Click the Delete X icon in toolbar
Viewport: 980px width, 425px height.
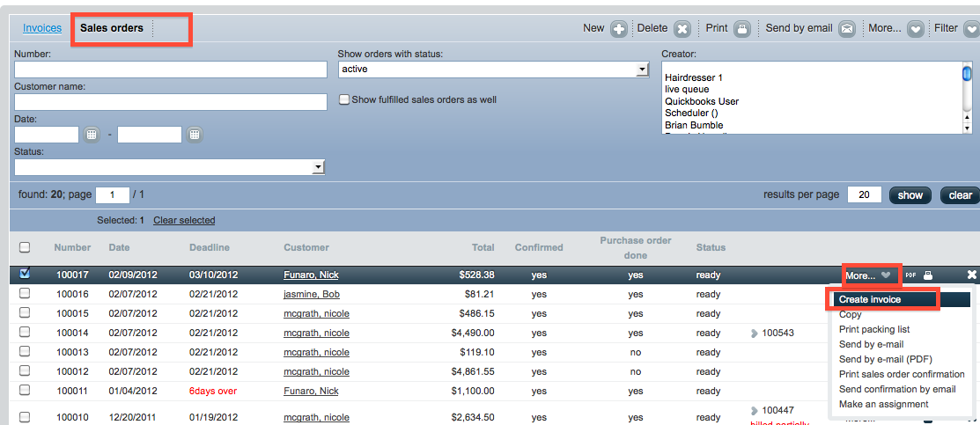682,29
